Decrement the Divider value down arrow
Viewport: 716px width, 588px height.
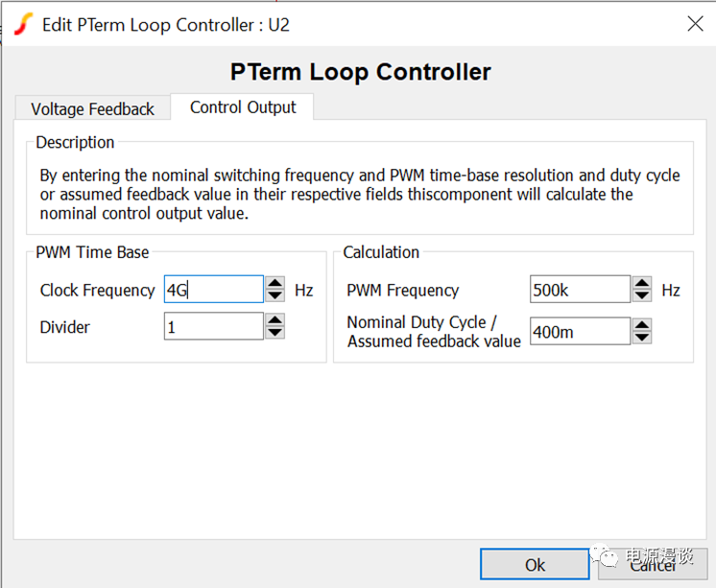275,332
